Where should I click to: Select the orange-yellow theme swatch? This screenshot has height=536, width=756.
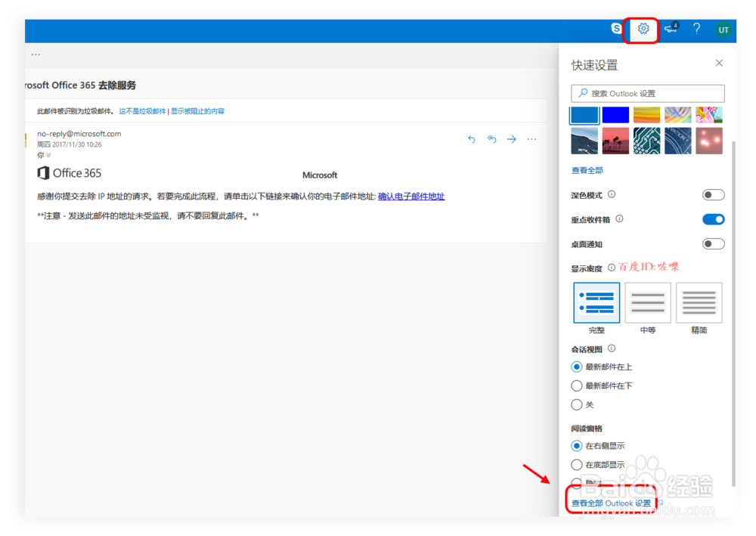pos(646,115)
